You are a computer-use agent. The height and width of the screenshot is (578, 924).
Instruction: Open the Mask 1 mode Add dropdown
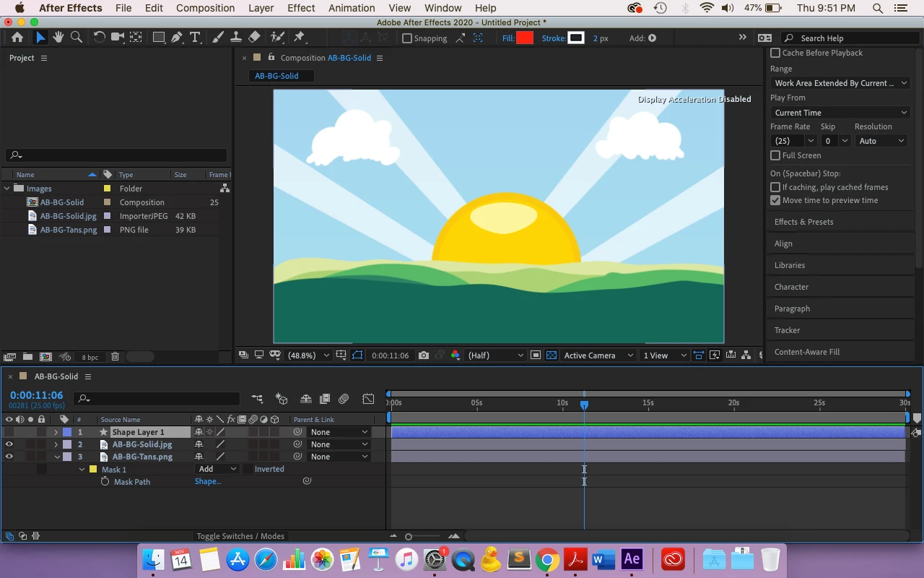pos(217,469)
